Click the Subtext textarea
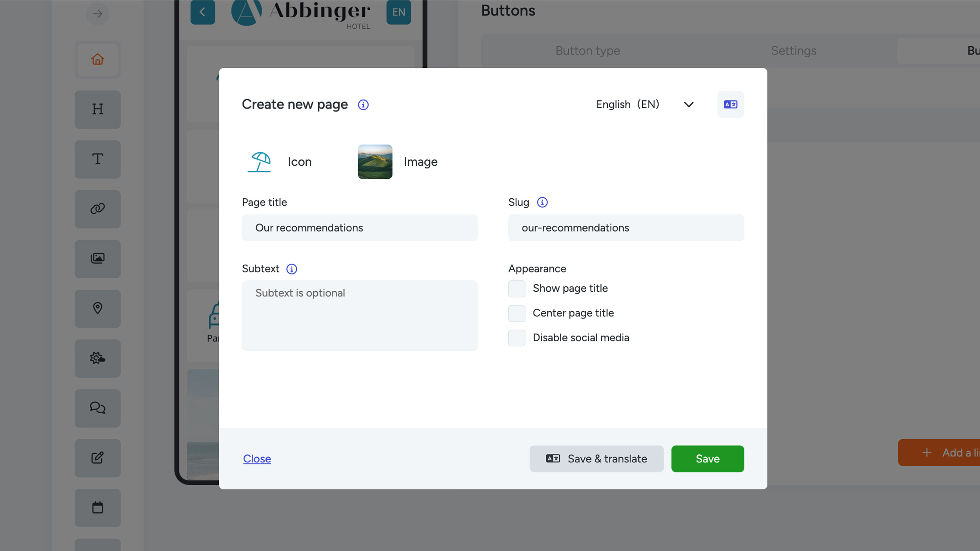Screen dimensions: 980x551 coord(360,315)
